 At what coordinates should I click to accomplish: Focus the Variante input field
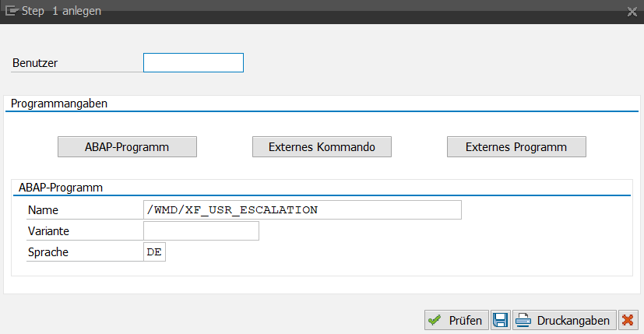(x=201, y=231)
